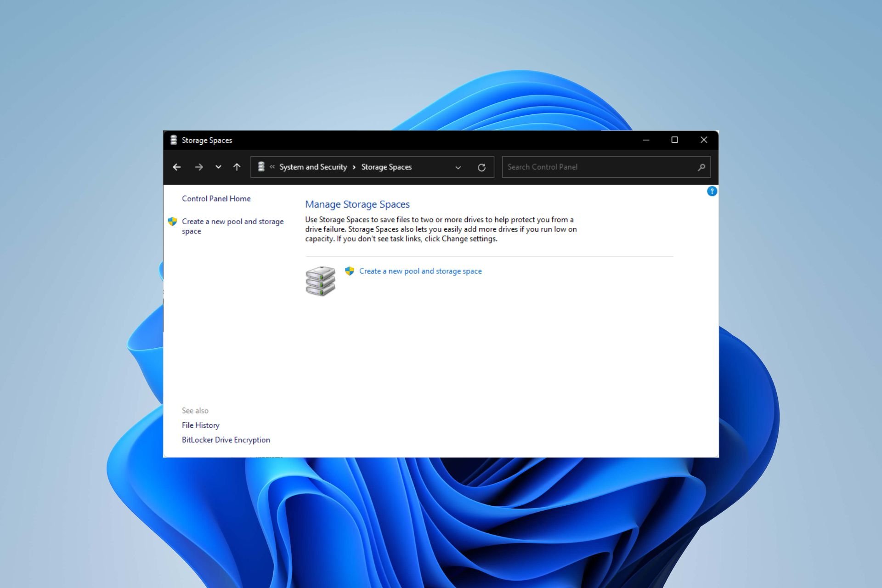Open BitLocker Drive Encryption link
Viewport: 882px width, 588px height.
pyautogui.click(x=226, y=440)
